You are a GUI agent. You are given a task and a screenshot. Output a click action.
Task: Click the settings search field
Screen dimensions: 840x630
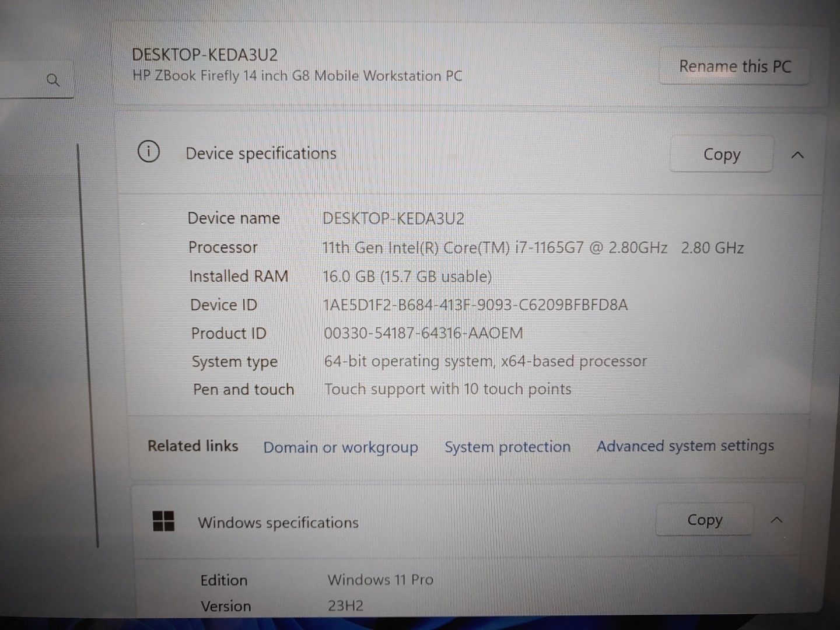pos(36,79)
